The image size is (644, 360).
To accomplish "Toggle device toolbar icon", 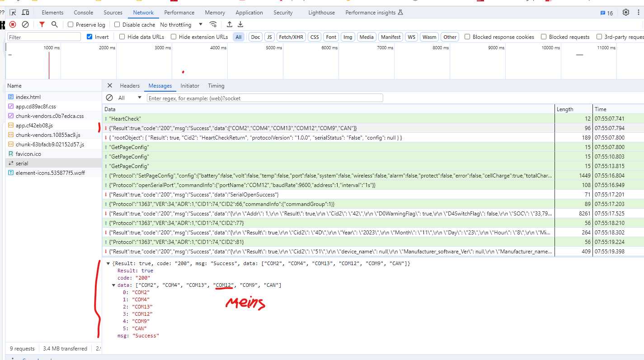I will click(x=25, y=12).
